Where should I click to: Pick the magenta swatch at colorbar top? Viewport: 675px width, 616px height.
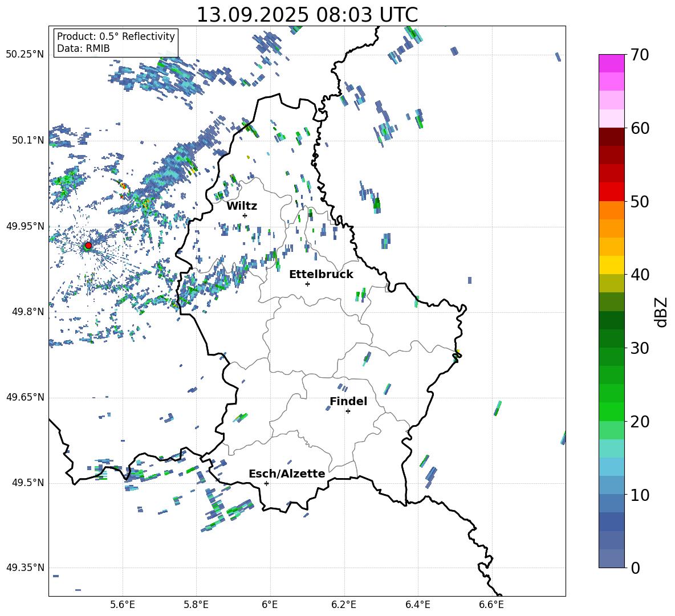click(612, 63)
